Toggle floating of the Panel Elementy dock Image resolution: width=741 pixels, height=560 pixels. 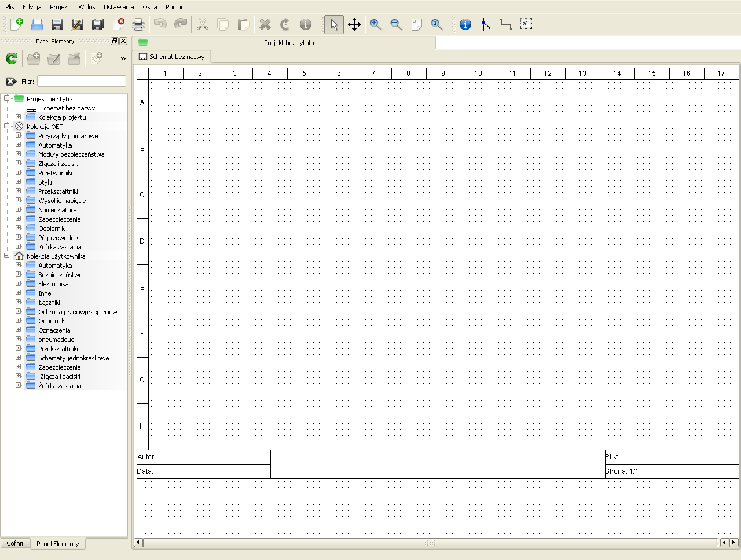tap(115, 41)
